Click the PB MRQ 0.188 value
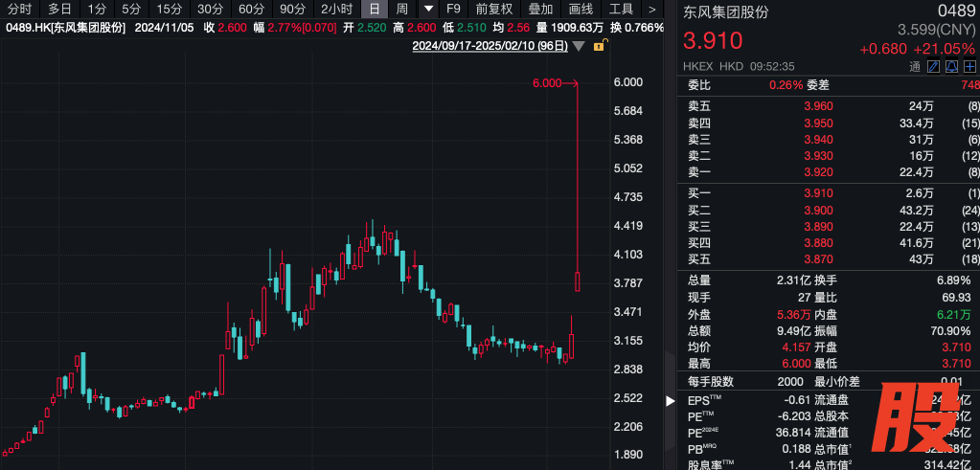 (x=797, y=449)
